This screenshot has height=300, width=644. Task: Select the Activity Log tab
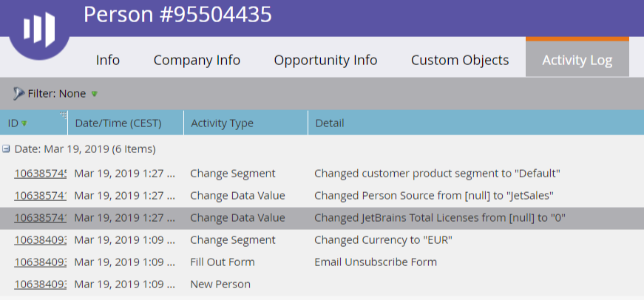pos(577,59)
